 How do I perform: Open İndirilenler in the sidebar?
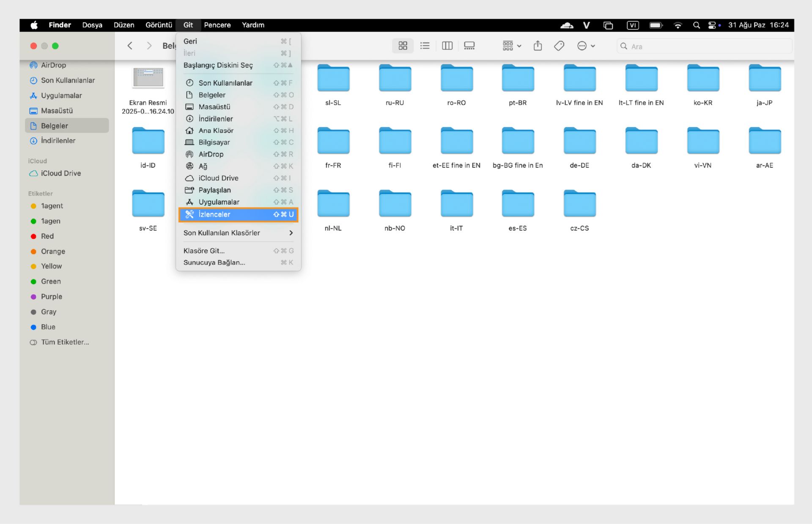click(58, 141)
